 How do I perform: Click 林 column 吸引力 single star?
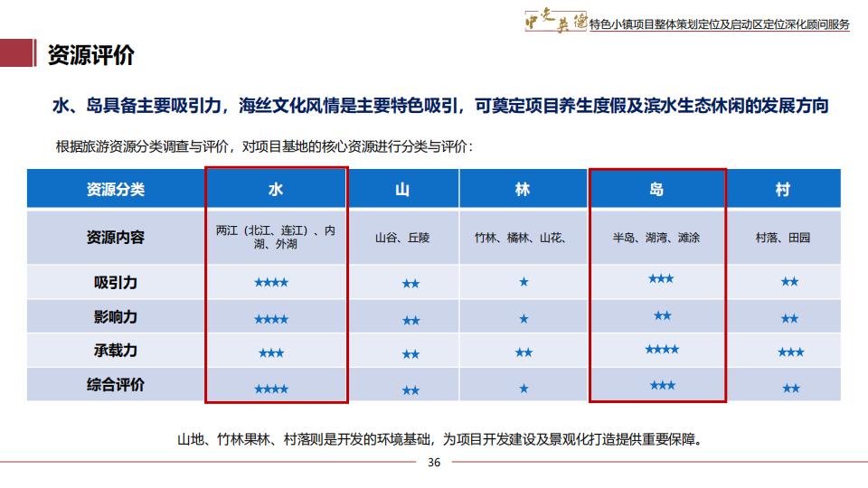tap(524, 282)
